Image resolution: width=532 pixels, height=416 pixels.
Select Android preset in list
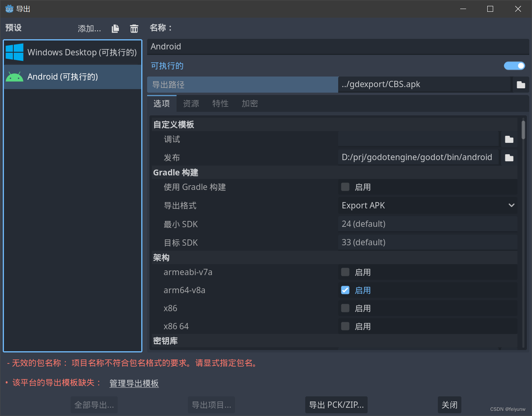[x=73, y=77]
